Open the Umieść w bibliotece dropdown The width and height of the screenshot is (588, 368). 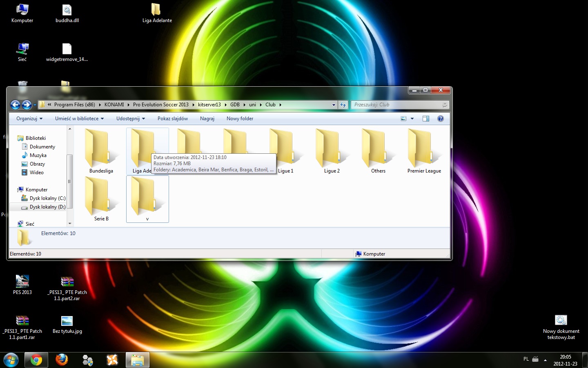(79, 119)
